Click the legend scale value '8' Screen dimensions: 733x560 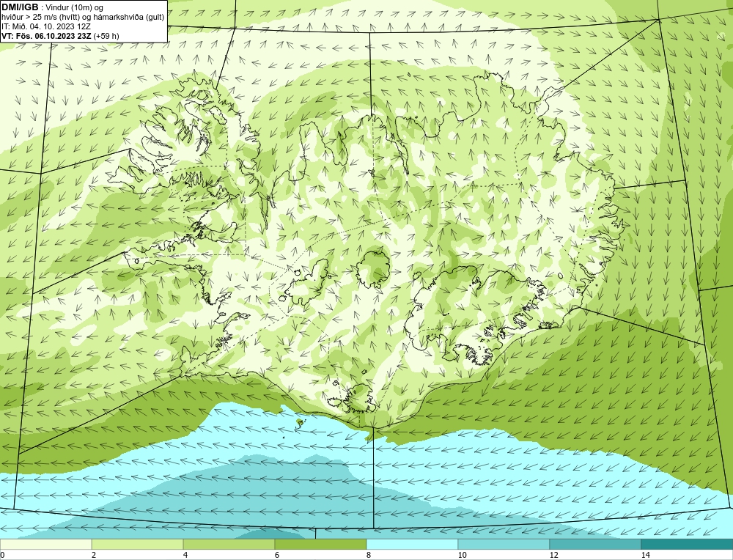pyautogui.click(x=369, y=555)
